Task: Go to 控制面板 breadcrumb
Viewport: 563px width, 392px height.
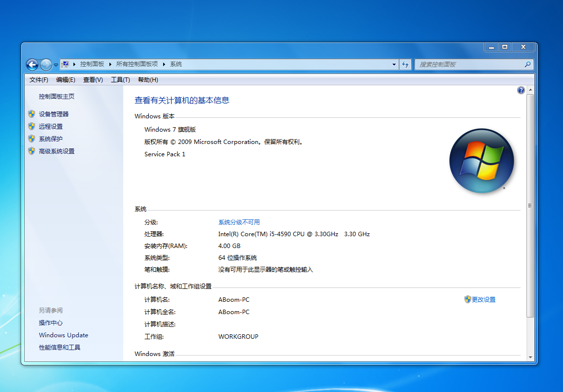Action: pyautogui.click(x=92, y=64)
